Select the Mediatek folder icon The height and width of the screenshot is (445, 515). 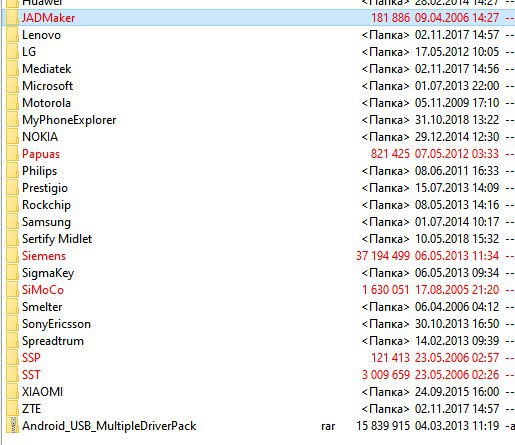point(12,69)
